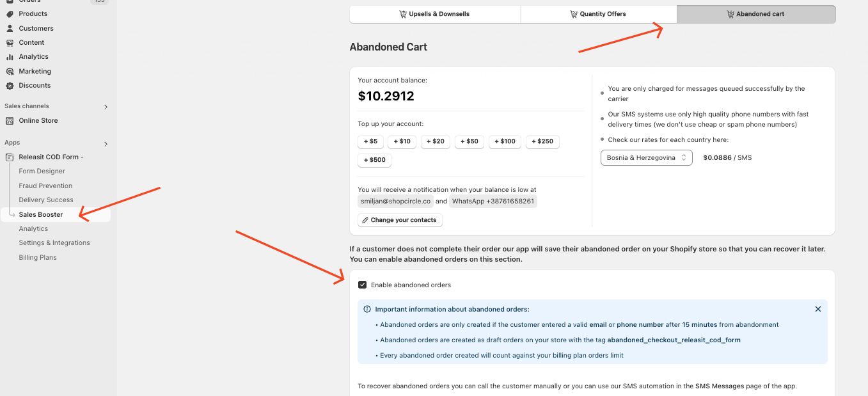Click the Abandoned Cart page heading
The width and height of the screenshot is (868, 396).
(388, 47)
